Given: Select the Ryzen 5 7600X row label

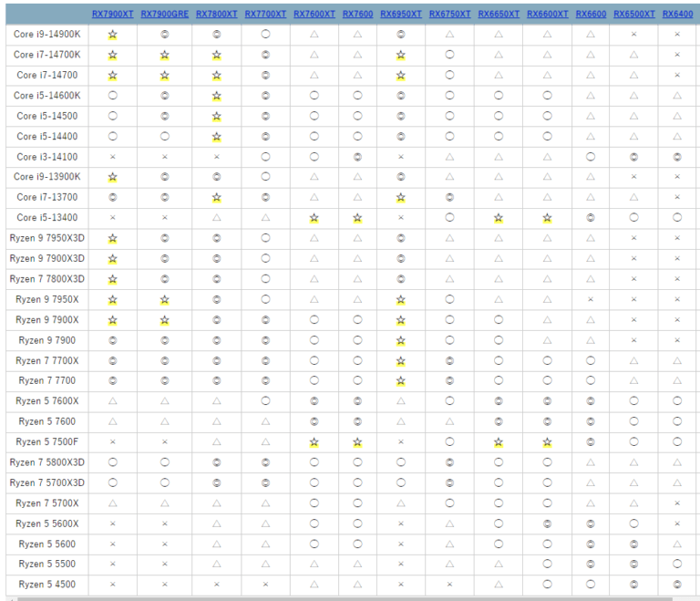Looking at the screenshot, I should [x=47, y=400].
